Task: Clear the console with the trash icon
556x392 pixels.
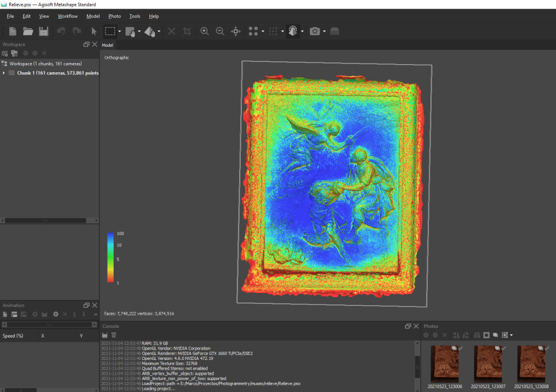Action: point(114,335)
